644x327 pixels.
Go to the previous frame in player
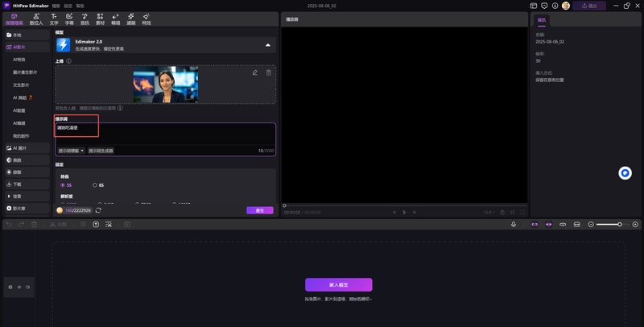(x=394, y=213)
